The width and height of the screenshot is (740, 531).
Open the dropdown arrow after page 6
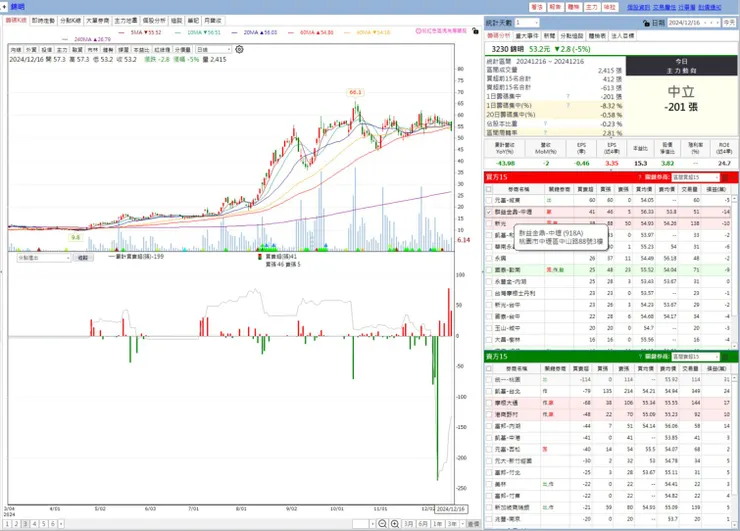[61, 524]
